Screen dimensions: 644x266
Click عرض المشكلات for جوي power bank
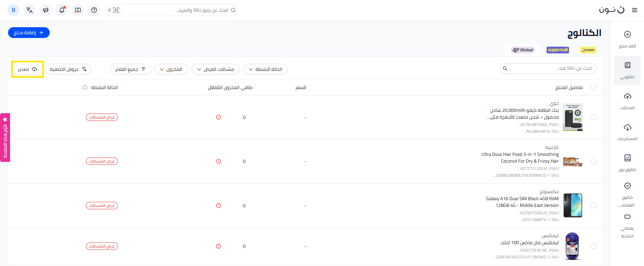(x=102, y=117)
